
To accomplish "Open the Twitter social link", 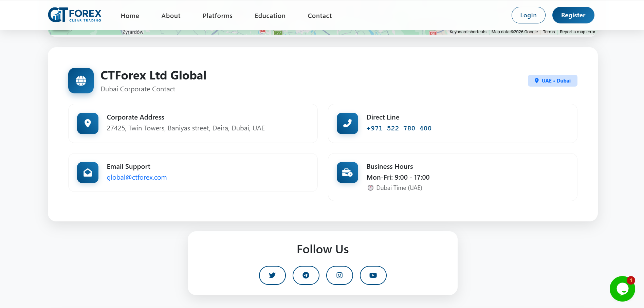I will point(272,275).
